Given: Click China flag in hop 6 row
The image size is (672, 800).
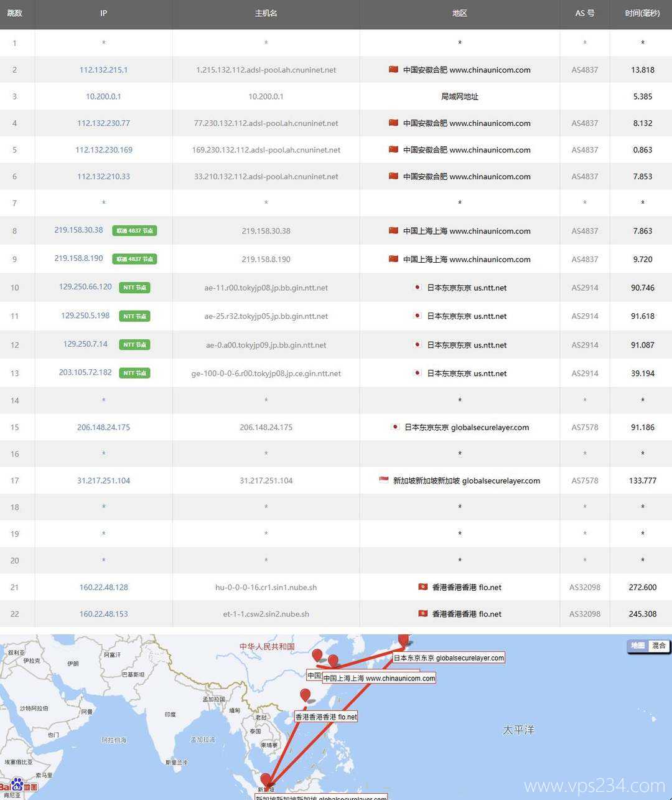Looking at the screenshot, I should point(393,176).
